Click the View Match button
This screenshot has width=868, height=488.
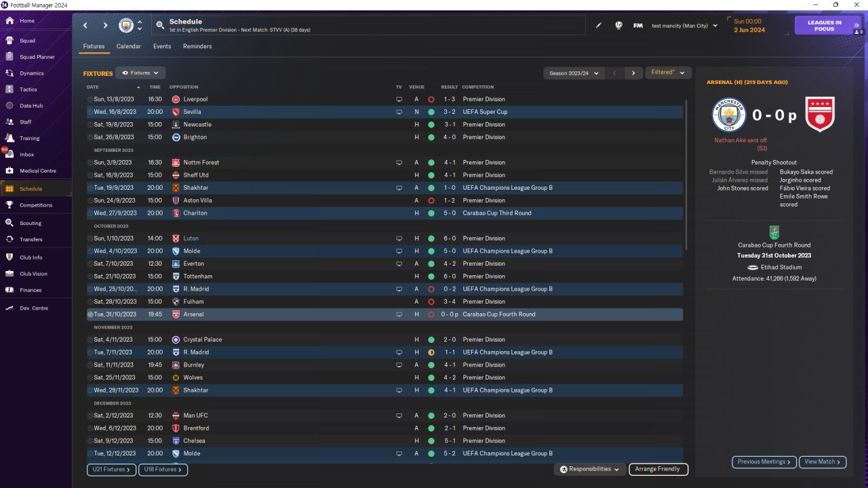tap(823, 462)
